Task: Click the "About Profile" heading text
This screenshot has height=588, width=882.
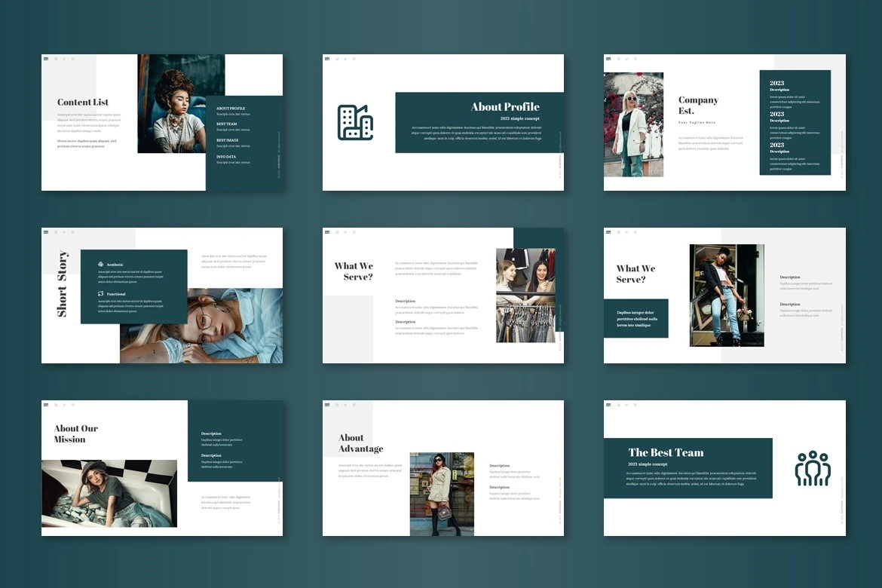Action: 504,107
